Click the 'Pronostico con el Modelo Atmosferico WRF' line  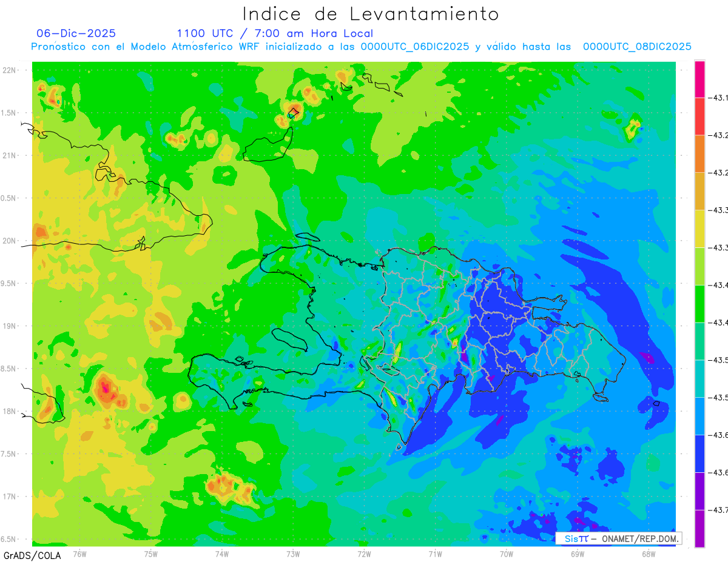(361, 47)
